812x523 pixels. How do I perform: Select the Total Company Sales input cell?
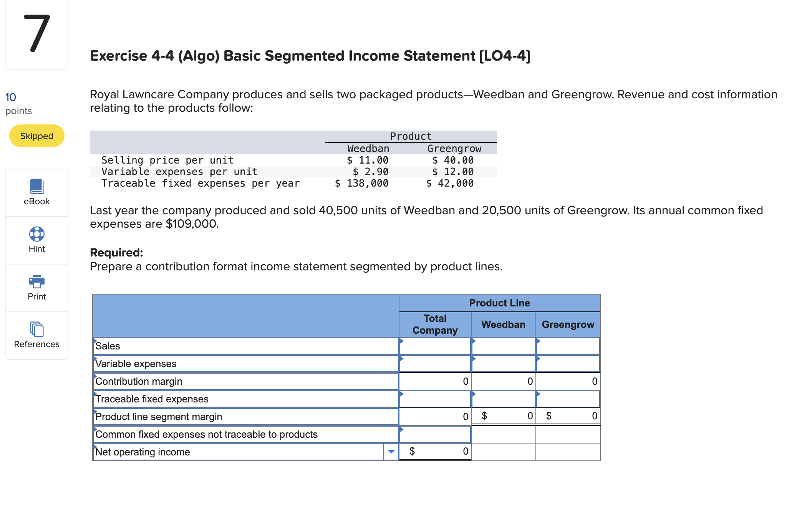click(x=435, y=346)
